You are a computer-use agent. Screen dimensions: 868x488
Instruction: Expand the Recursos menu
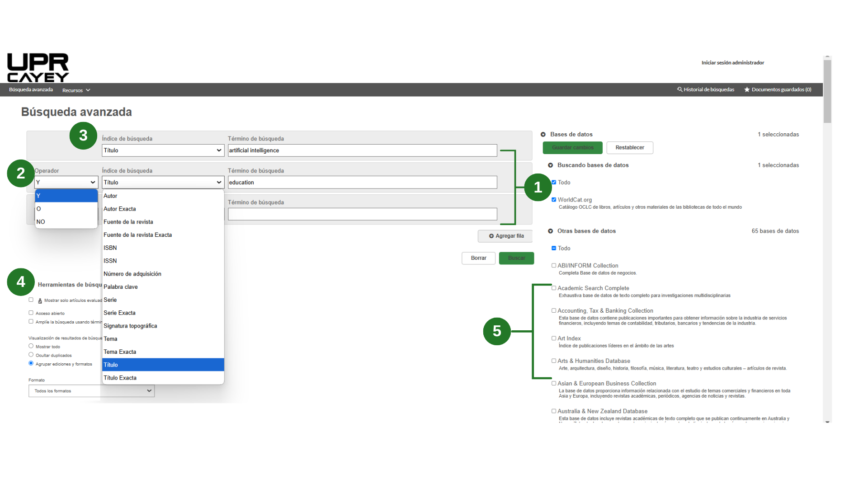[76, 90]
